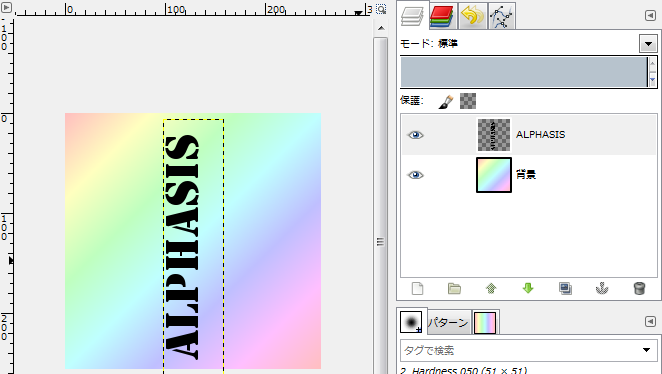Screen dimensions: 662x374
Task: Open the layer mode dropdown
Action: (x=648, y=43)
